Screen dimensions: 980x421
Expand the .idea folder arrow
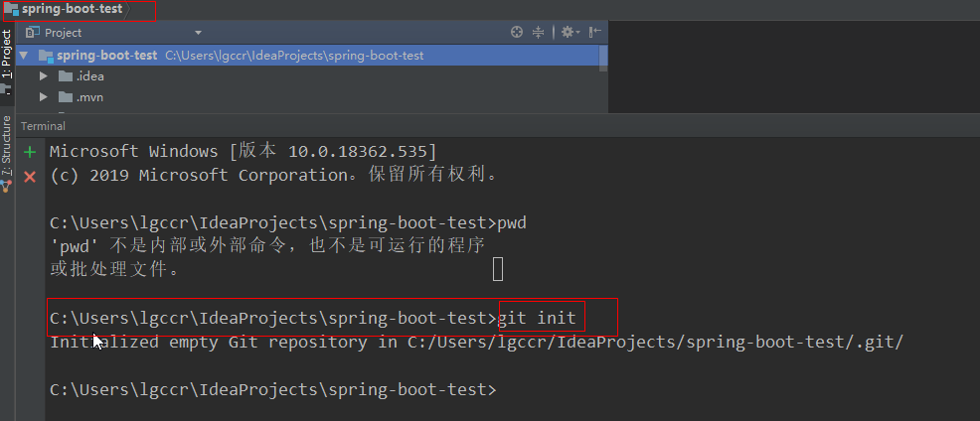pos(43,75)
